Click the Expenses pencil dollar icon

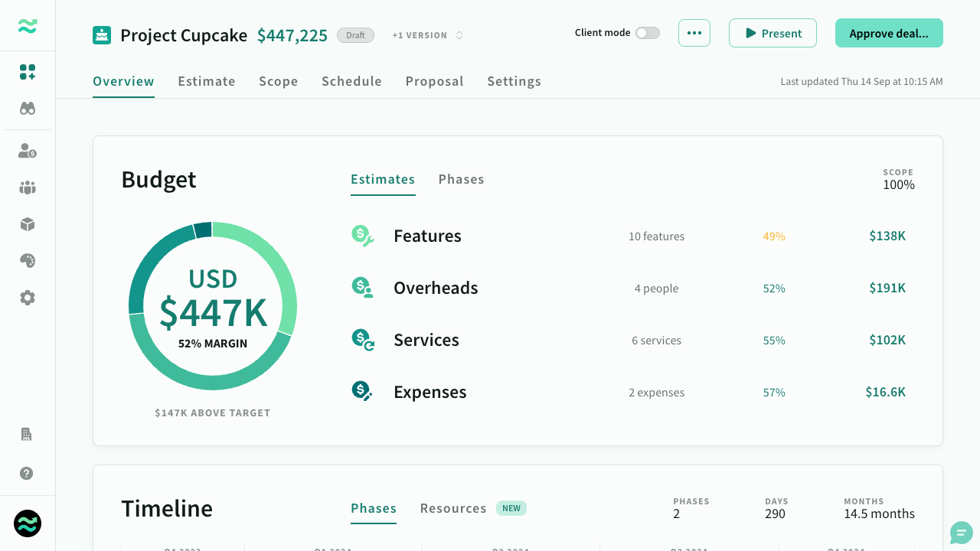[363, 392]
